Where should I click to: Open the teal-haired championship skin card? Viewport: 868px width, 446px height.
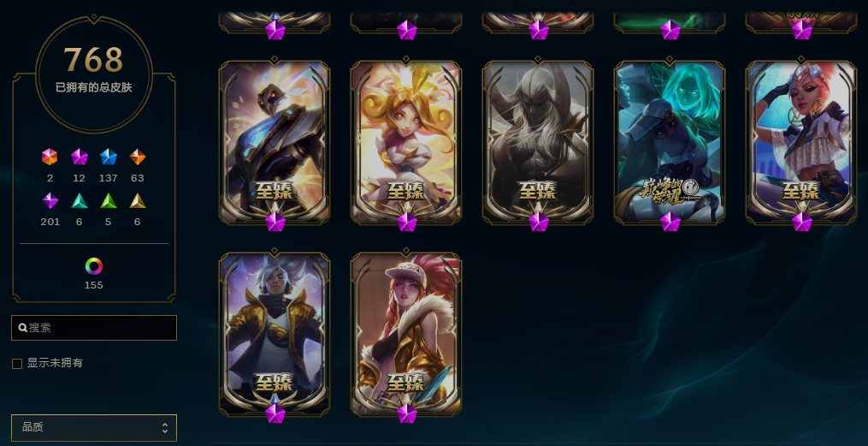click(x=670, y=143)
